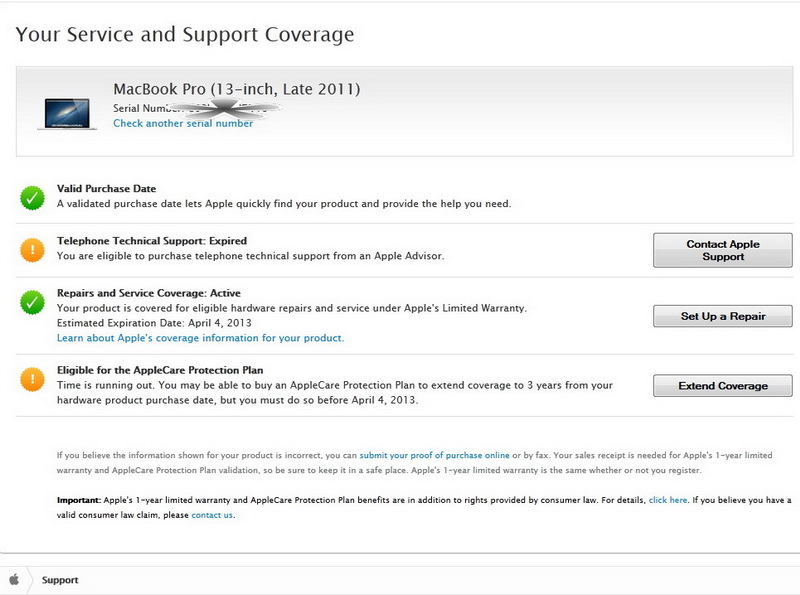Click the Repairs and Service Coverage: Active heading
The height and width of the screenshot is (595, 800).
[x=148, y=293]
